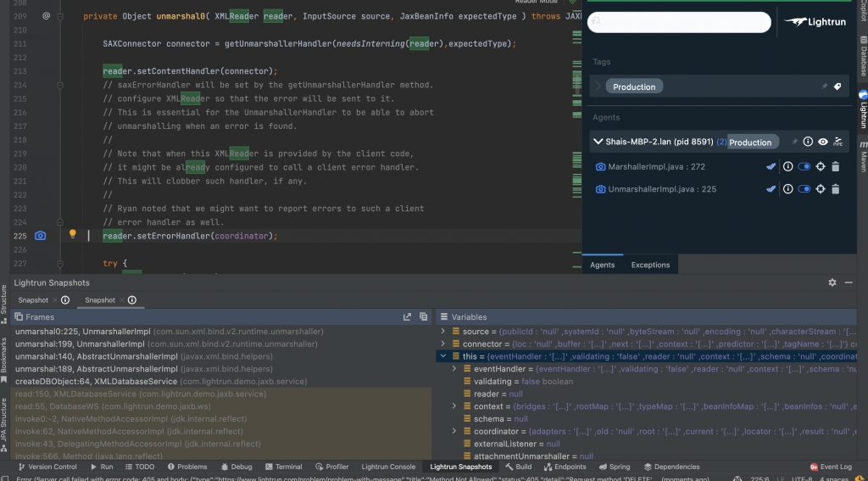The width and height of the screenshot is (868, 481).
Task: Open the Lightrun Console tool window tab
Action: coord(389,467)
